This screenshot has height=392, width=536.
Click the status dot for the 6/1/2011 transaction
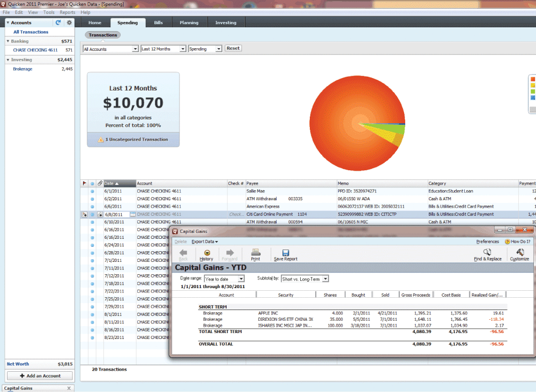click(92, 191)
